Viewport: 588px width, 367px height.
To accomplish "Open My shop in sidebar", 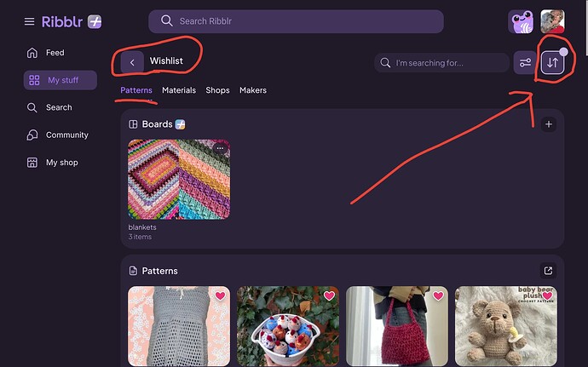I will pos(60,163).
